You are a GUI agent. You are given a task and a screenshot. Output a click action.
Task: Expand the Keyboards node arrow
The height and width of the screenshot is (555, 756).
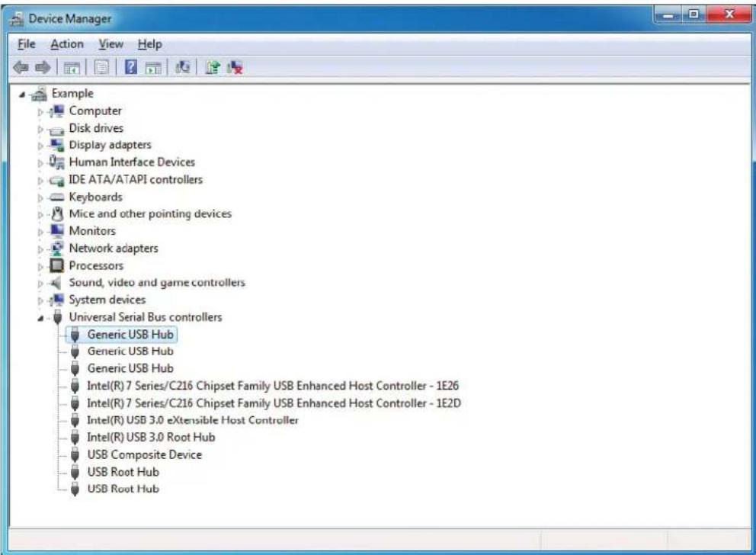(40, 197)
